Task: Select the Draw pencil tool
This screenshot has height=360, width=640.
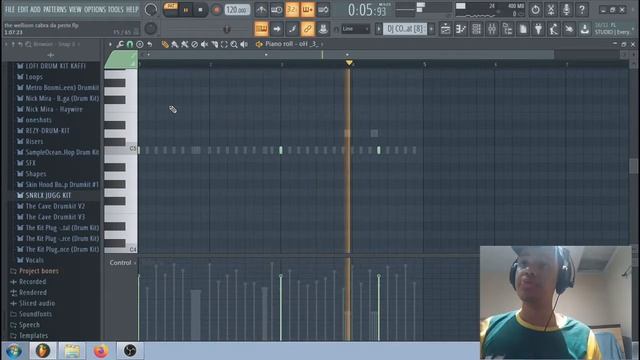Action: pos(164,44)
